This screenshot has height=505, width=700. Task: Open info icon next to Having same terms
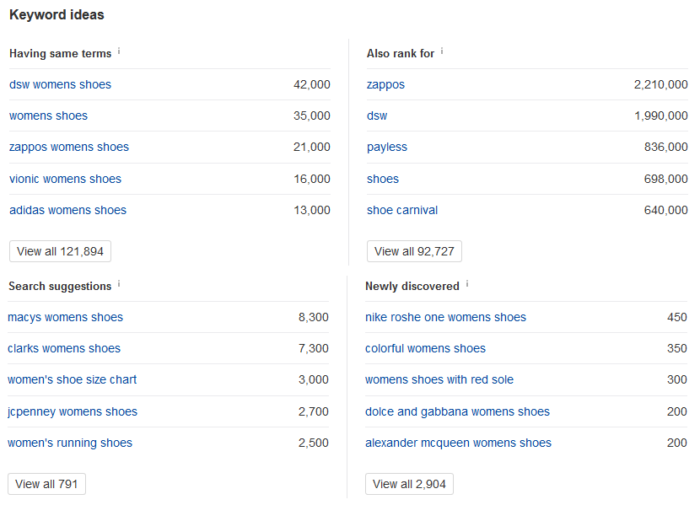click(119, 51)
